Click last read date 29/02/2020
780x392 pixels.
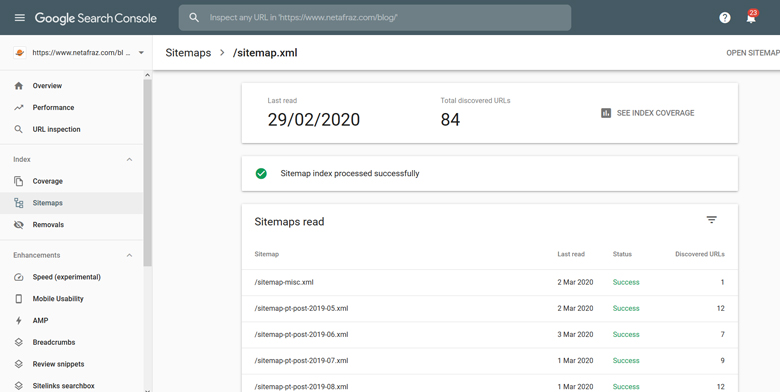(x=314, y=120)
